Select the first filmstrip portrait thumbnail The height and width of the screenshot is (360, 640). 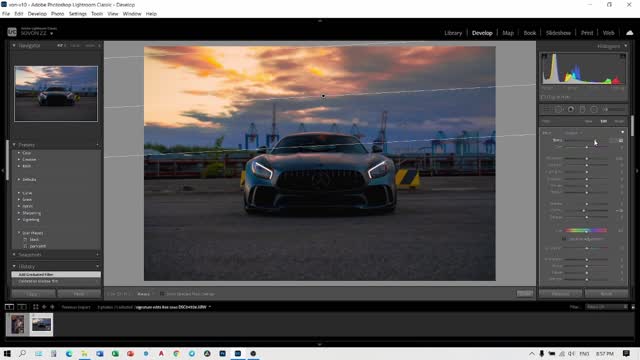[18, 325]
